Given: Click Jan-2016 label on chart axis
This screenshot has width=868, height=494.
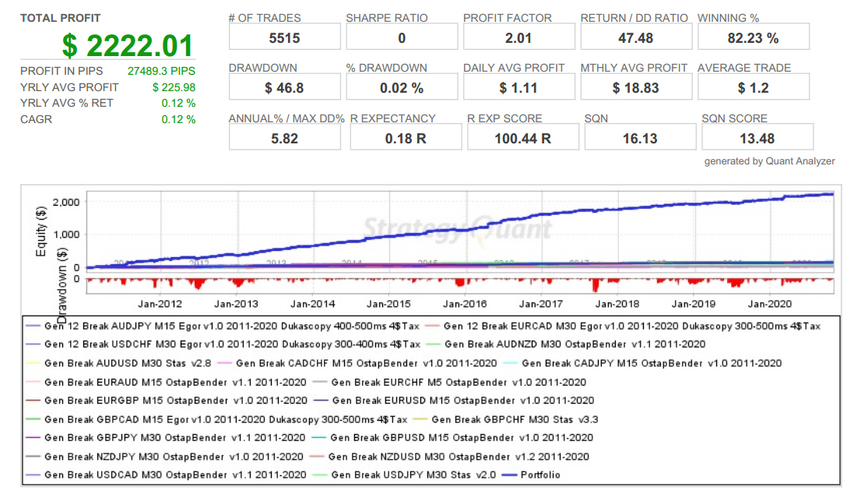Looking at the screenshot, I should click(x=465, y=303).
